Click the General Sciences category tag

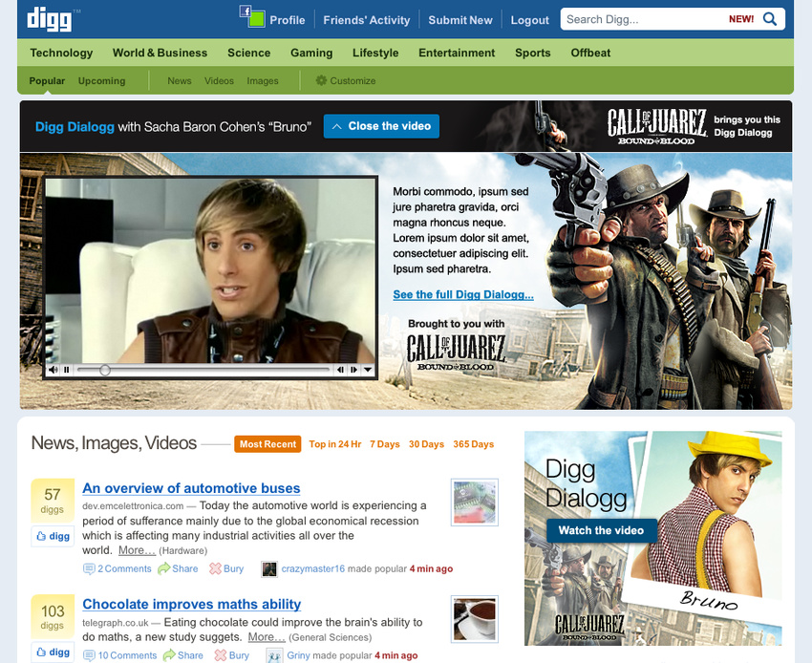click(331, 637)
